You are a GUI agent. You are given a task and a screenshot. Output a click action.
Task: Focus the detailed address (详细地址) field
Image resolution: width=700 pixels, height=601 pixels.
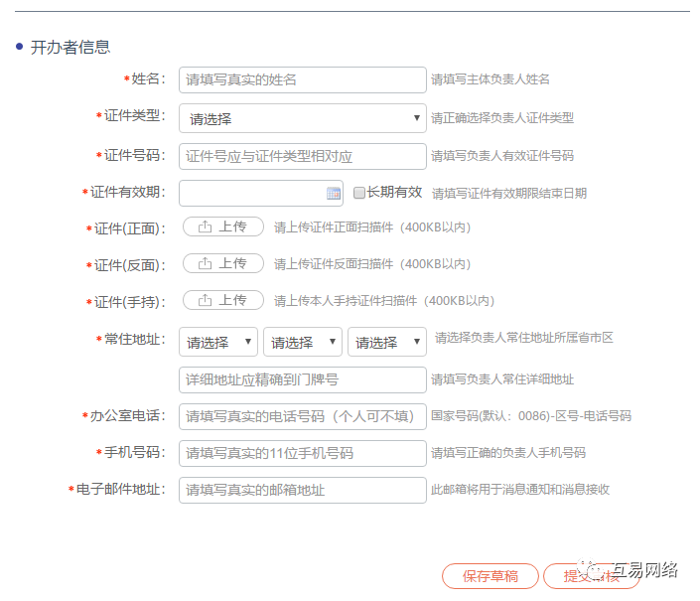302,380
